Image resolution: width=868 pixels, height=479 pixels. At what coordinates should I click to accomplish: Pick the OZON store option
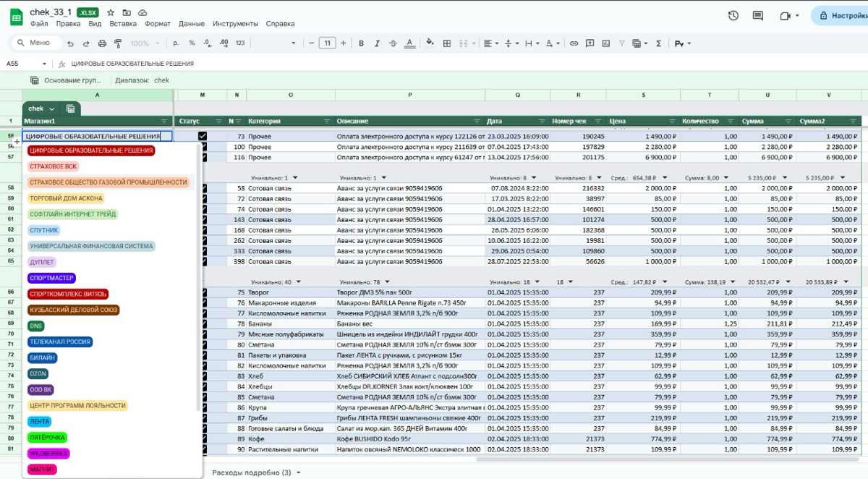coord(38,373)
